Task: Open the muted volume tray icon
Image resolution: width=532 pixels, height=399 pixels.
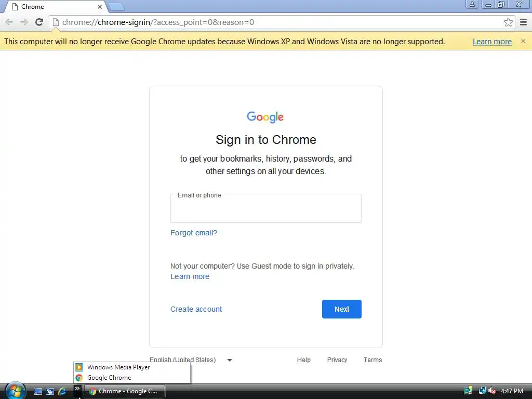Action: pos(492,391)
